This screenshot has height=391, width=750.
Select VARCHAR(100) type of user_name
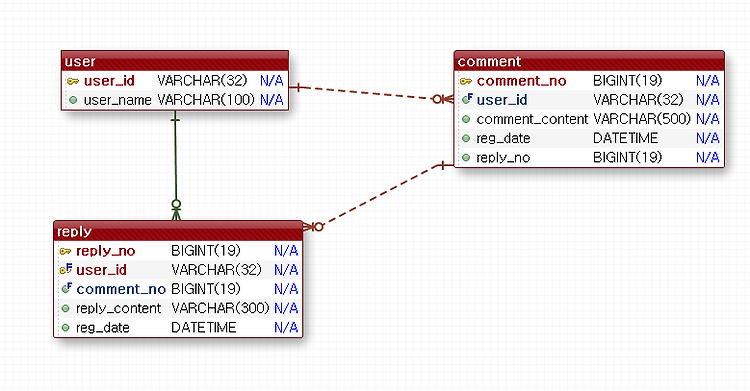pos(206,100)
